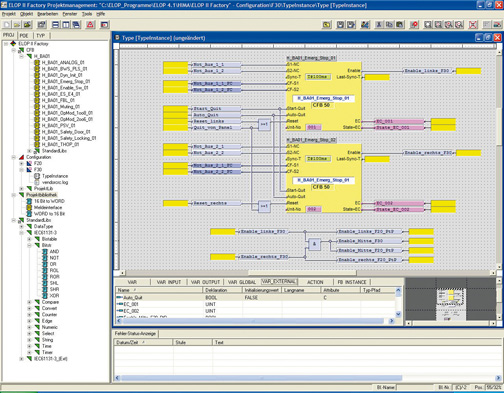Click the Paste clipboard toolbar icon
This screenshot has height=393, width=504.
tap(400, 25)
